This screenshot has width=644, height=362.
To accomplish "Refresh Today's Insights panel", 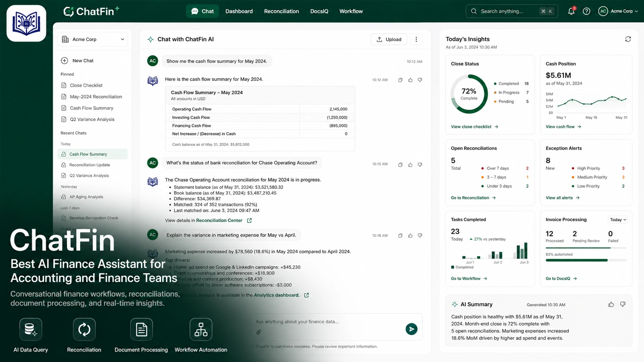I will pos(628,39).
